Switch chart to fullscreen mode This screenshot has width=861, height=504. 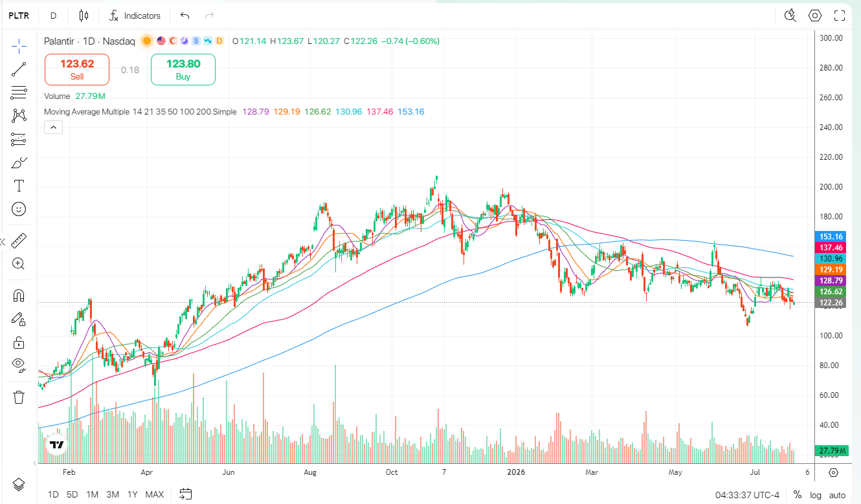[x=840, y=16]
